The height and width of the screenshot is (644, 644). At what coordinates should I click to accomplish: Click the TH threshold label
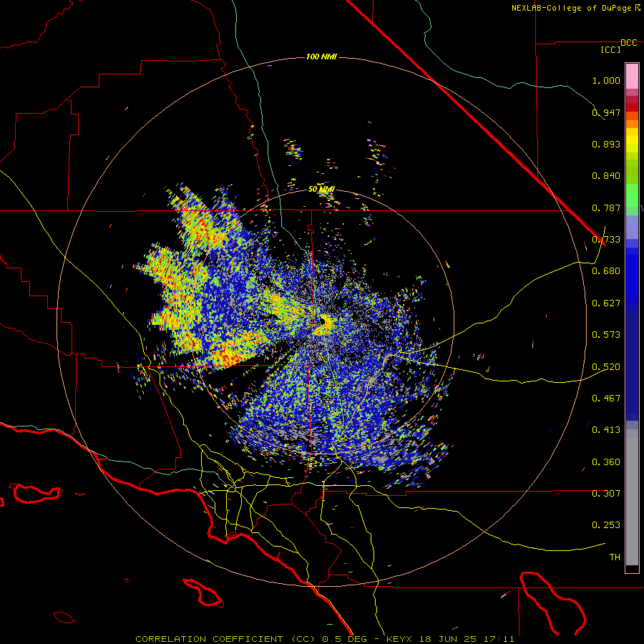[x=615, y=557]
